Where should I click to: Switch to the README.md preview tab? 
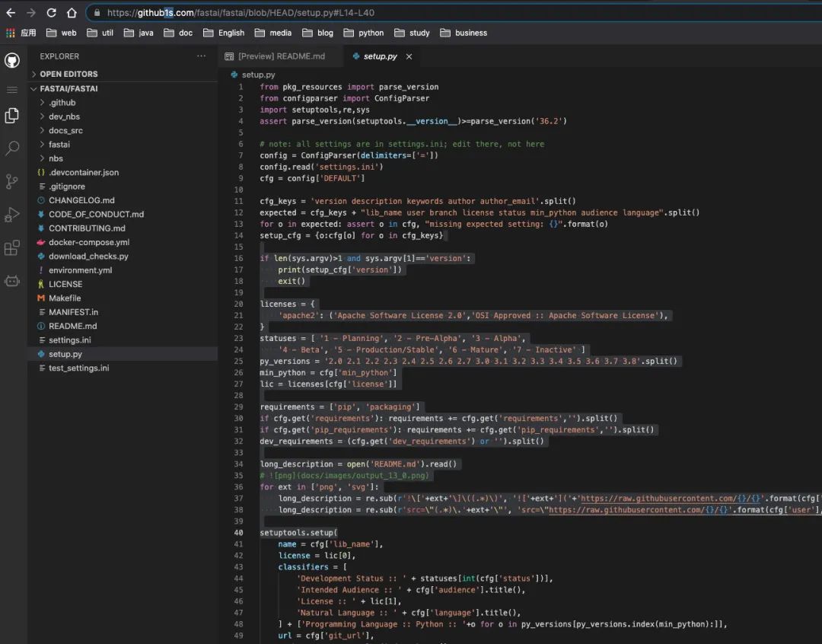(x=281, y=56)
